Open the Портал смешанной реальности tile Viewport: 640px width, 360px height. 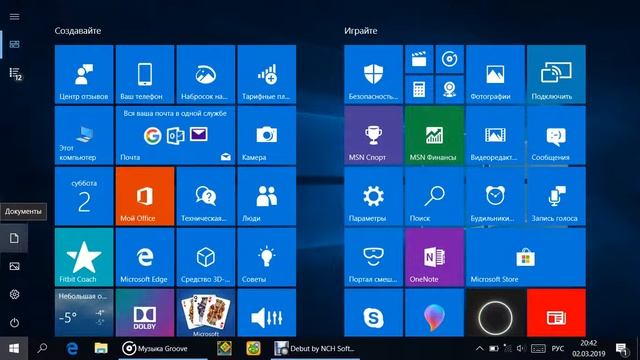point(373,257)
